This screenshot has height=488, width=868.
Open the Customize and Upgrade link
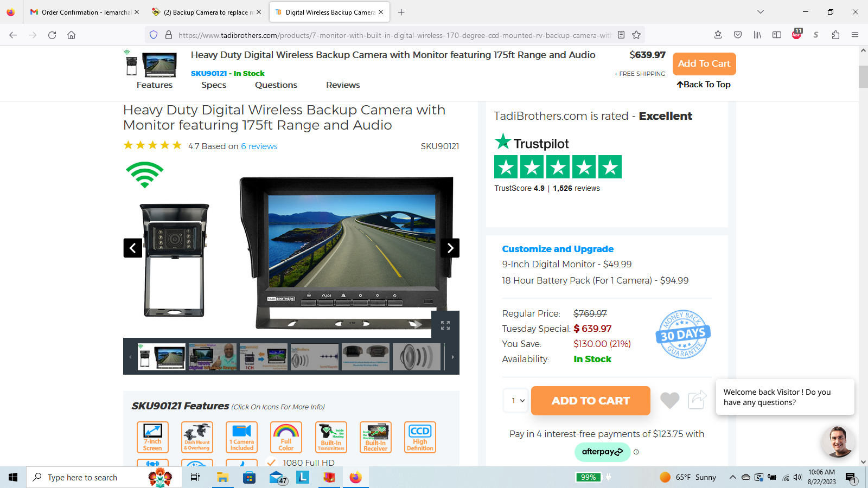558,249
